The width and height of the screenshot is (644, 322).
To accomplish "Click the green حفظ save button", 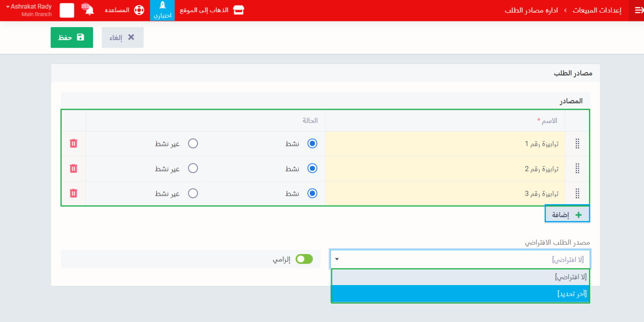I will pos(72,37).
